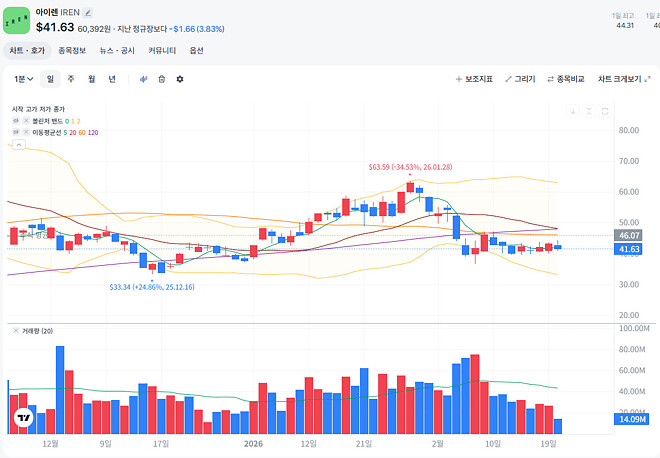The image size is (660, 458).
Task: Click the 5 moving average period value
Action: click(x=65, y=133)
